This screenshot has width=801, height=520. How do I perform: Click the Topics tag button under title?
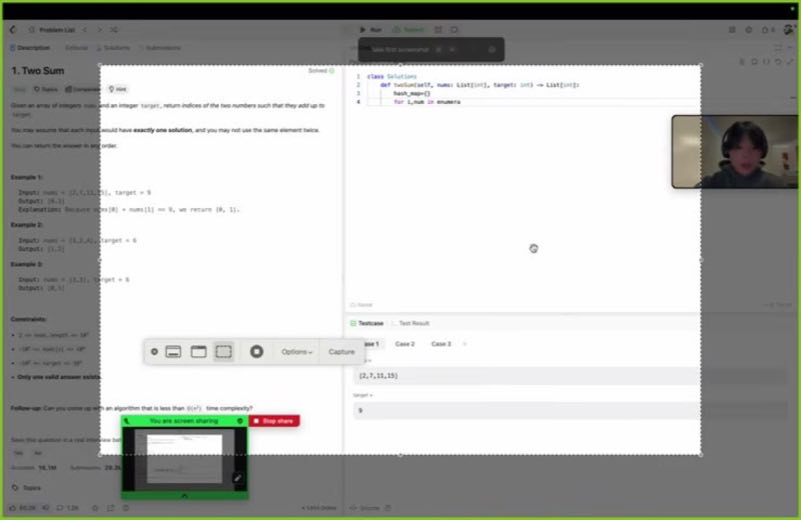[45, 89]
